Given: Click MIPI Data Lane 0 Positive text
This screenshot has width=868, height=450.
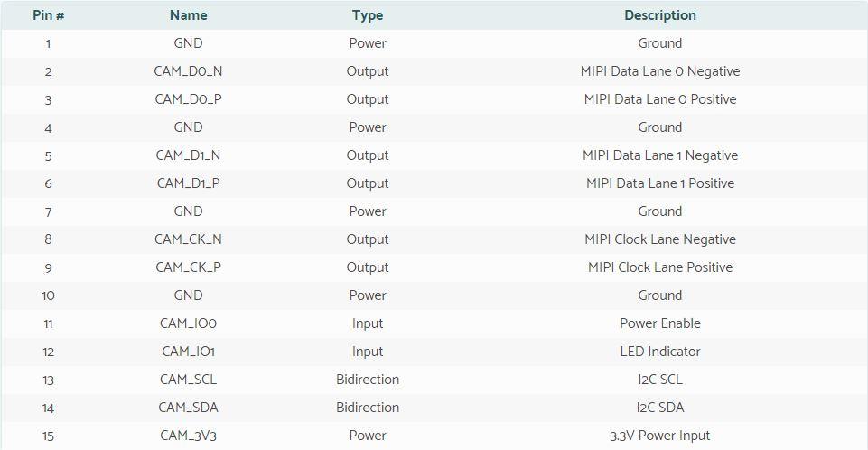Looking at the screenshot, I should tap(660, 99).
